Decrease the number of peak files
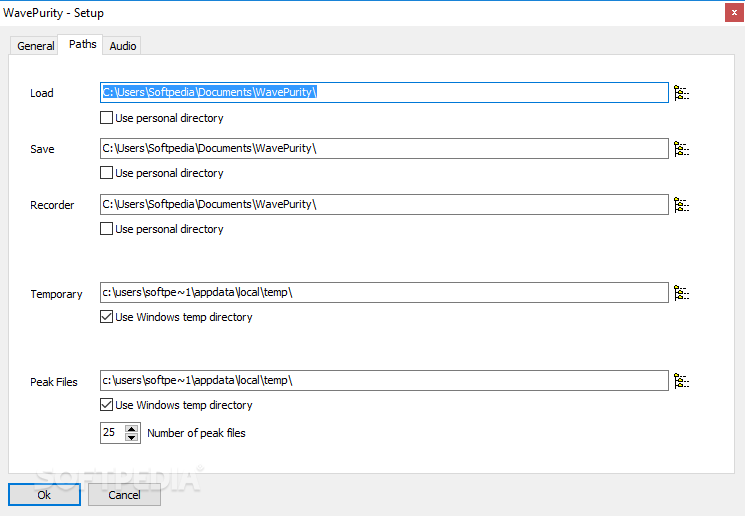The image size is (745, 516). pyautogui.click(x=132, y=437)
